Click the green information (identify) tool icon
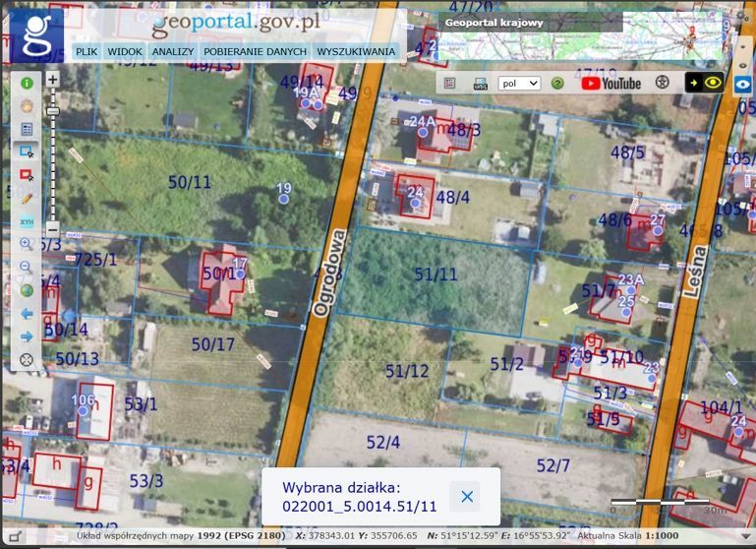The height and width of the screenshot is (549, 756). [27, 84]
